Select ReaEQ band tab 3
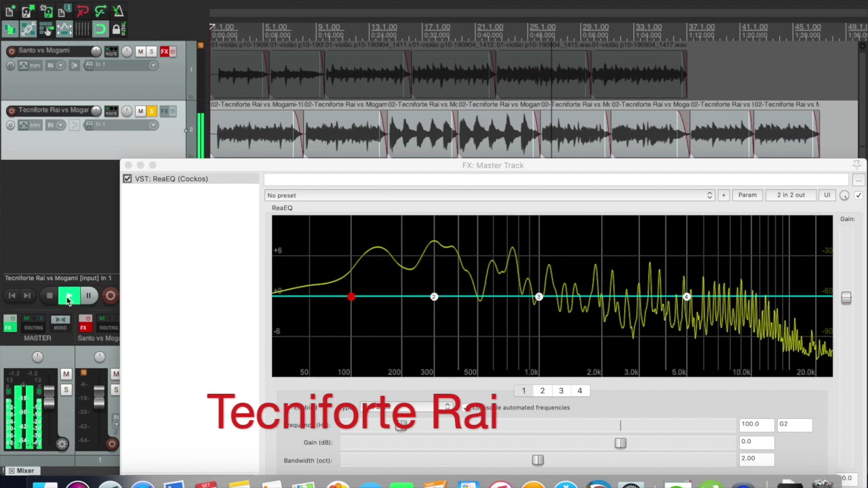Screen dimensions: 868x488 561,390
